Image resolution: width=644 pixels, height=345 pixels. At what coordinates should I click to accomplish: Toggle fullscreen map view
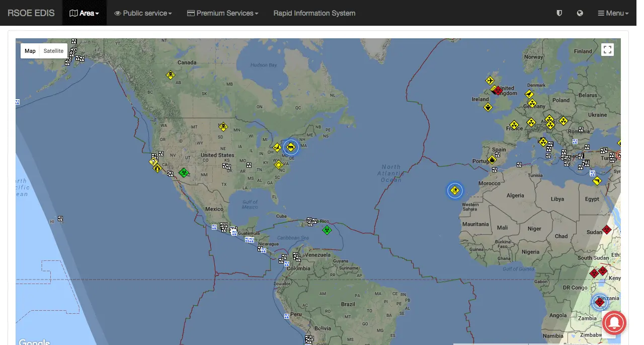click(x=607, y=49)
